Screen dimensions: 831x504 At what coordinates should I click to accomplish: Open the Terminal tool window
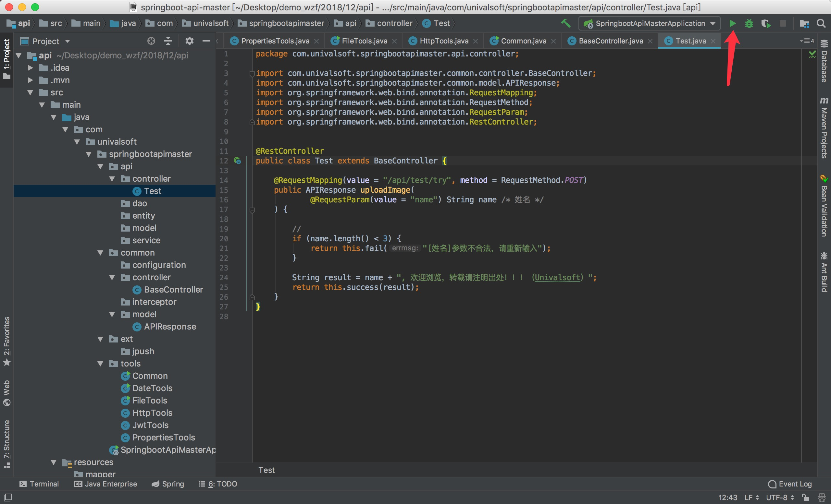[39, 484]
